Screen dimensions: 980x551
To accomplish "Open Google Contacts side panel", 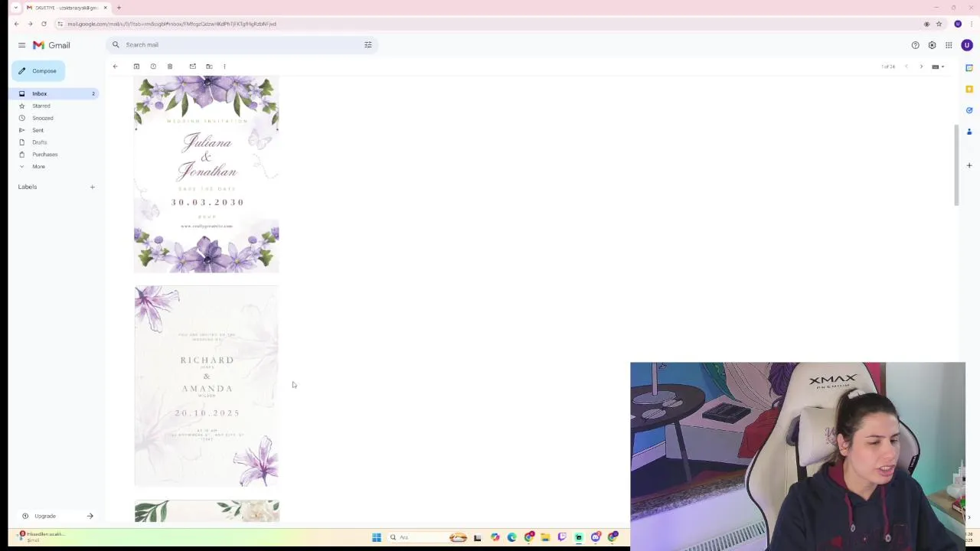I will click(969, 132).
